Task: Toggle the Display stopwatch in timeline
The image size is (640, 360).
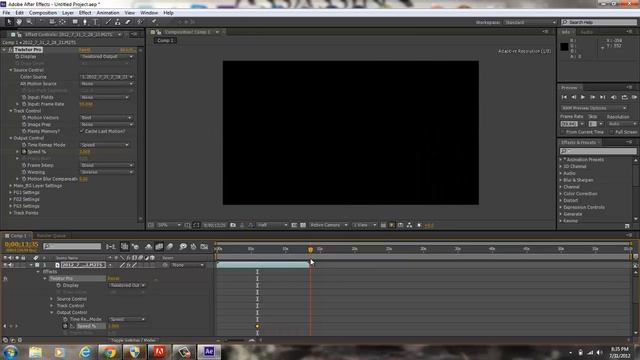Action: pyautogui.click(x=58, y=285)
